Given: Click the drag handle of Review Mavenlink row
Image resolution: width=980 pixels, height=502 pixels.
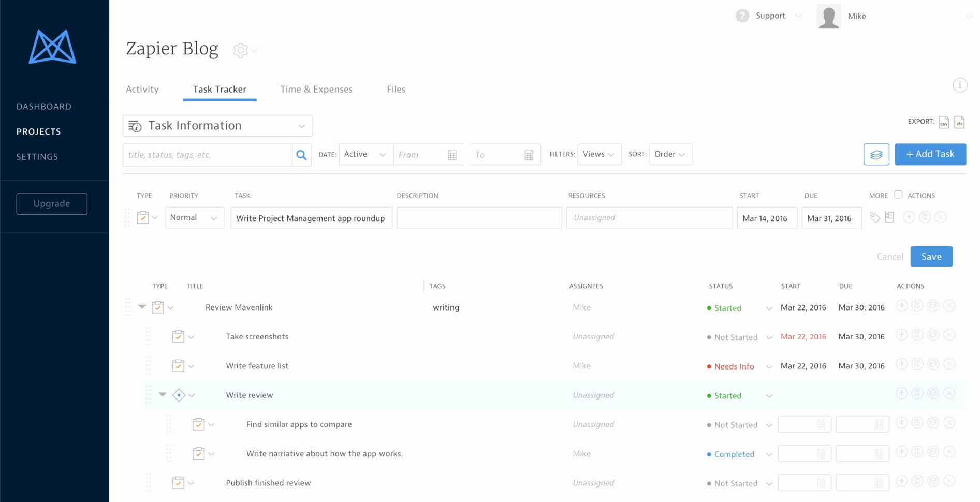Looking at the screenshot, I should pos(128,307).
